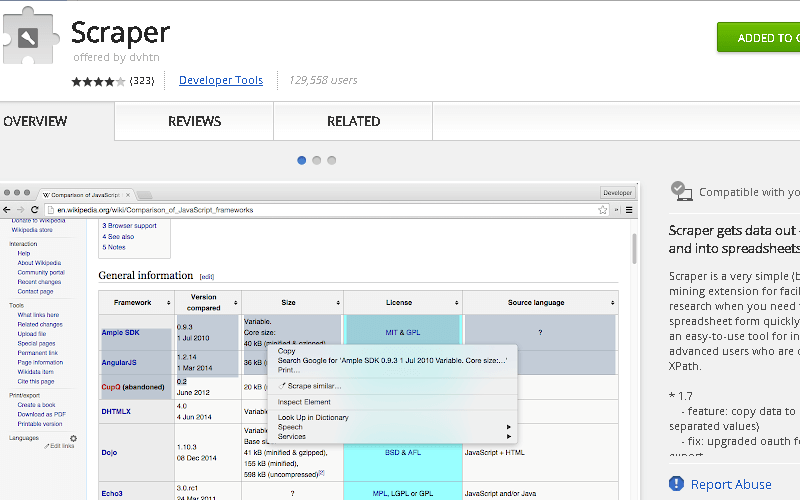Open the hamburger menu in the browser preview
800x500 pixels.
tap(629, 210)
